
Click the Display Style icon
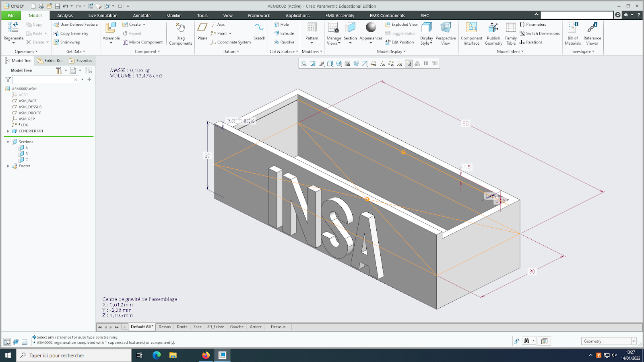426,28
